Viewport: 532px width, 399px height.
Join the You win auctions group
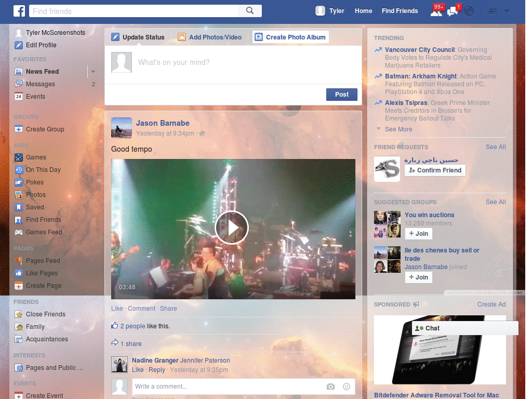[x=418, y=234]
